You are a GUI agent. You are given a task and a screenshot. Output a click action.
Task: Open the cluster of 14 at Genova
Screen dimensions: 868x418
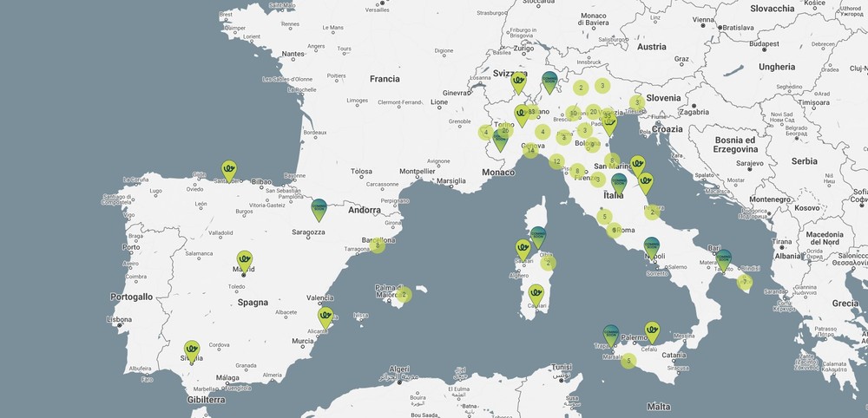(x=530, y=150)
